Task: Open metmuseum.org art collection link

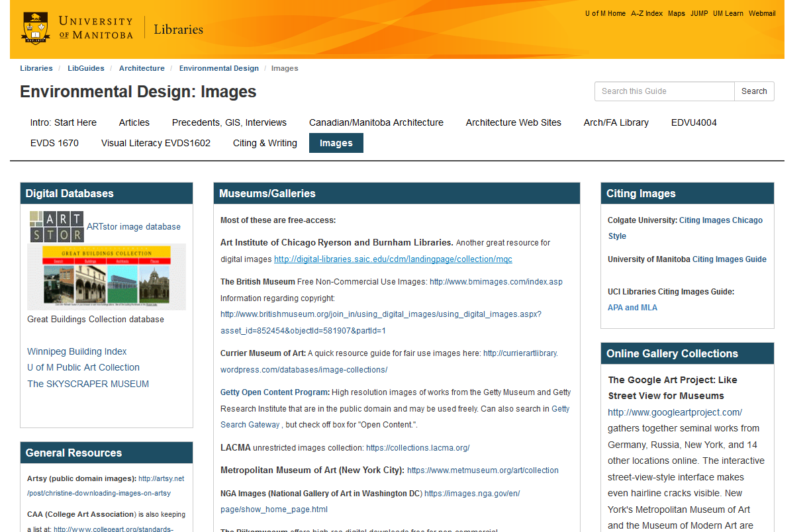Action: 483,470
